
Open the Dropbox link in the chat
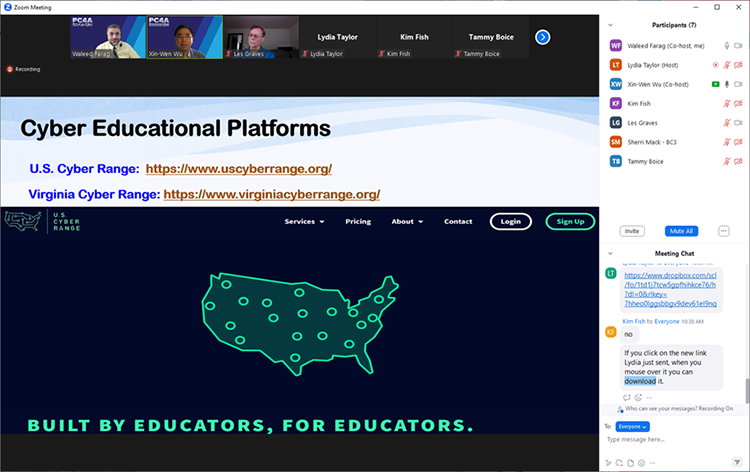(670, 289)
